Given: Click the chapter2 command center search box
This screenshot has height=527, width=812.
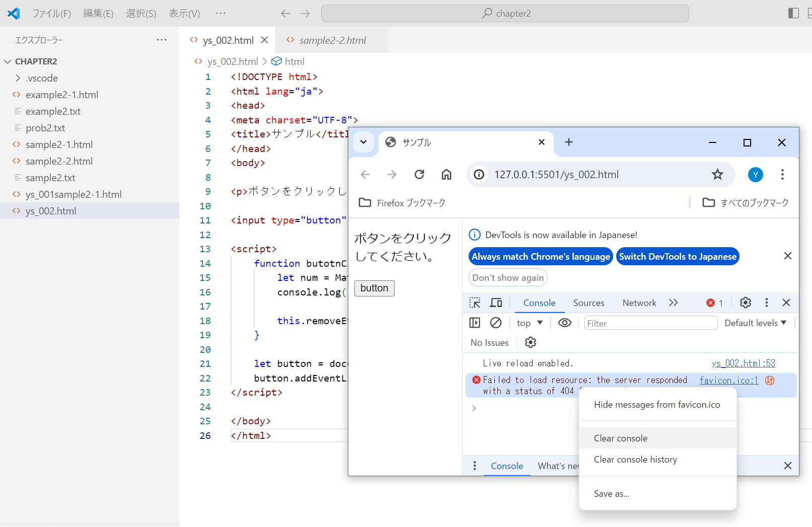Looking at the screenshot, I should [505, 14].
